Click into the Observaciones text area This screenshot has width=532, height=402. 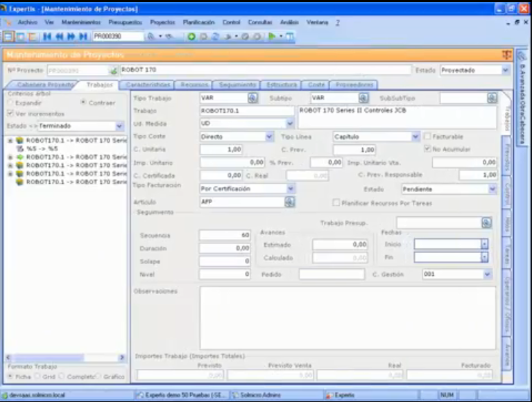tap(347, 317)
